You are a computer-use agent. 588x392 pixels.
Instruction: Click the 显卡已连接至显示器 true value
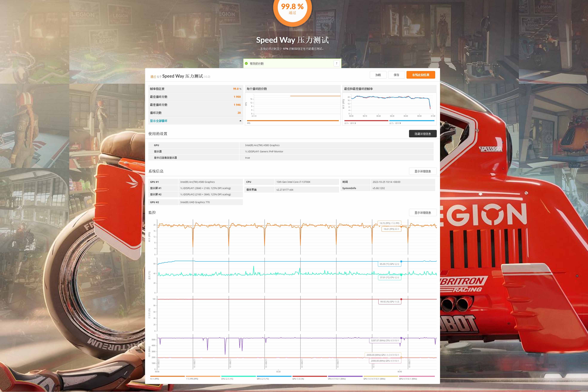[x=247, y=158]
